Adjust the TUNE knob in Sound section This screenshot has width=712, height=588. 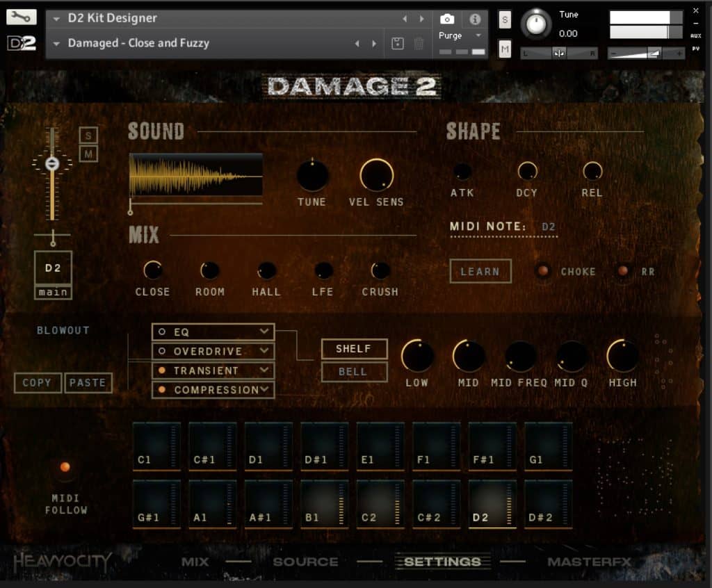coord(312,175)
